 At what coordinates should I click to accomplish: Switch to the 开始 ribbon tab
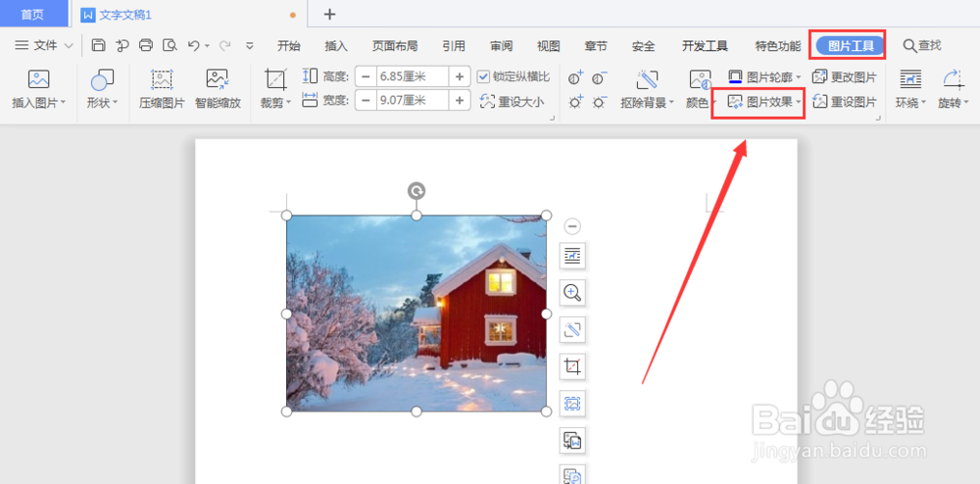tap(289, 46)
